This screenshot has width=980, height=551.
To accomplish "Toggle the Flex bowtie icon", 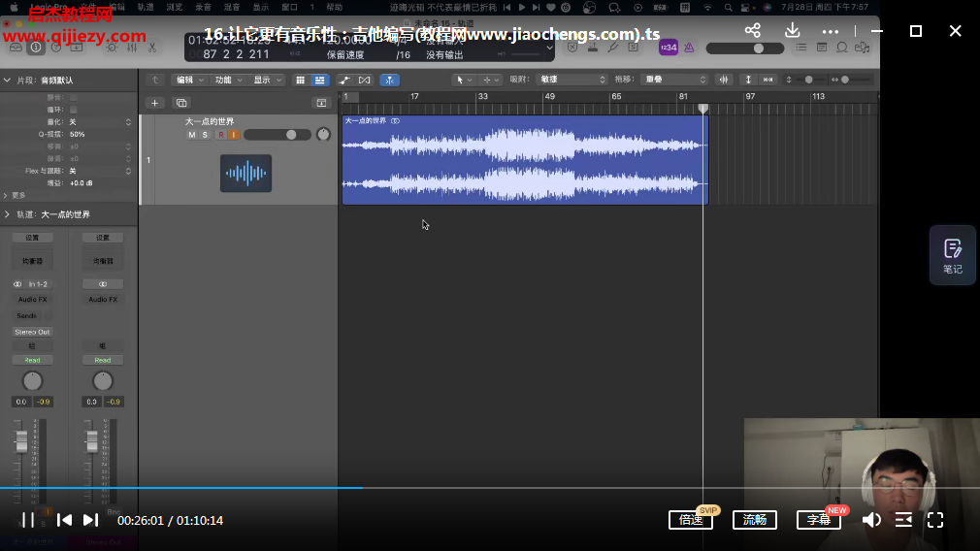I will (x=365, y=80).
